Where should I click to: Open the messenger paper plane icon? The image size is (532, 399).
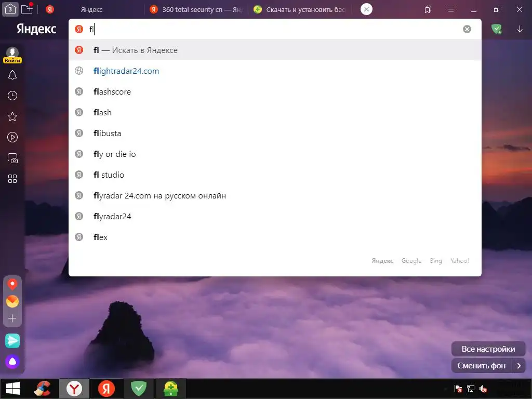(12, 341)
